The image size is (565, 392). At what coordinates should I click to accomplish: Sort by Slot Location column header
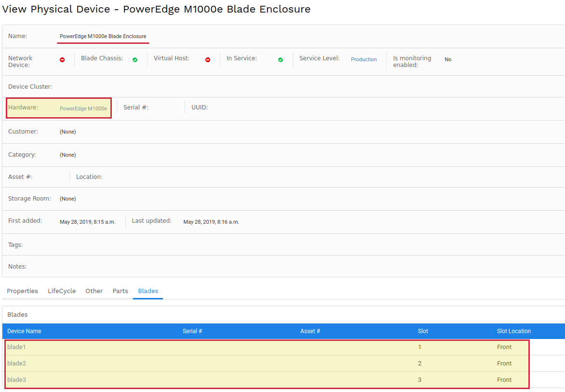pos(514,331)
